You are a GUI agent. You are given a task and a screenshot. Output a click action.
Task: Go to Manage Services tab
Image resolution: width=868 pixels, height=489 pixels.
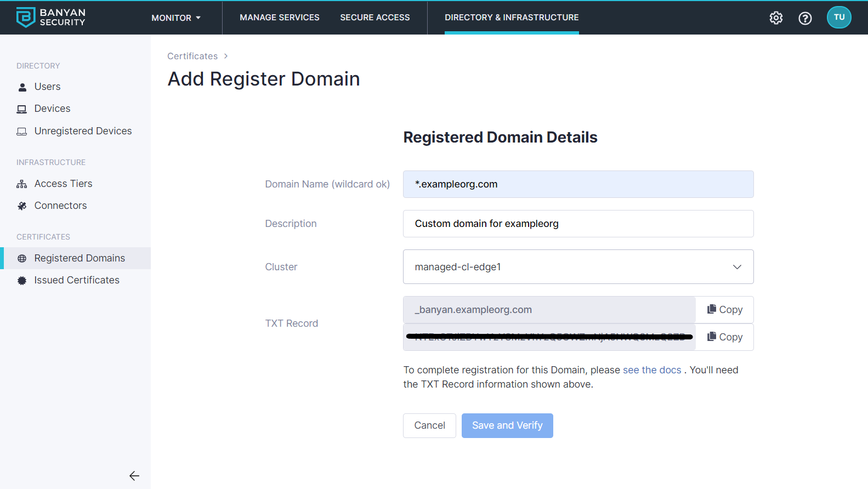tap(280, 18)
